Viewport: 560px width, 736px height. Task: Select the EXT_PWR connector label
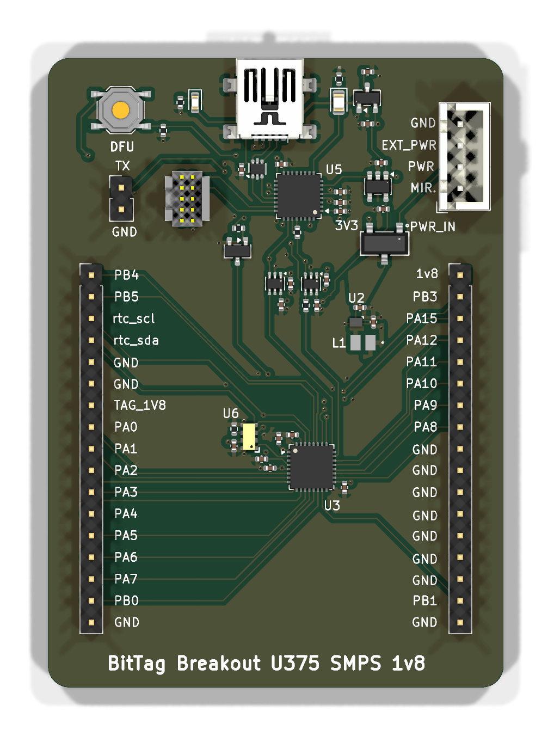(409, 145)
